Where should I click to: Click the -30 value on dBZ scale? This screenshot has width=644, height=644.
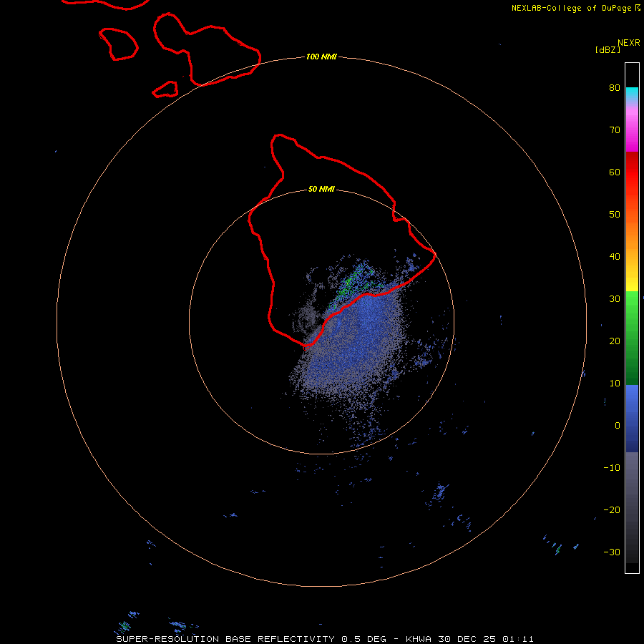click(612, 552)
